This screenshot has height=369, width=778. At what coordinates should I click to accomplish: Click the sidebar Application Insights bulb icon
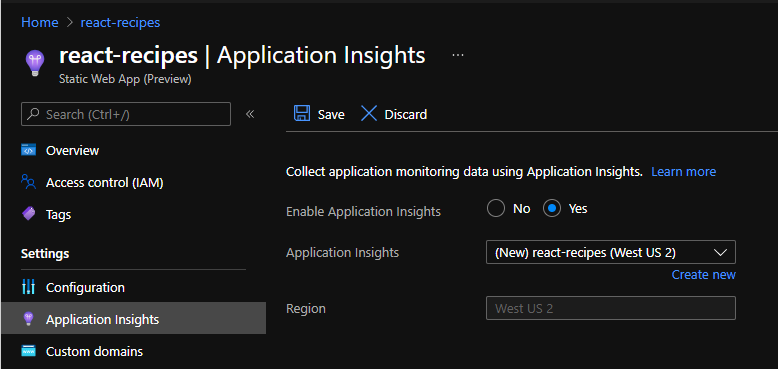[x=29, y=319]
